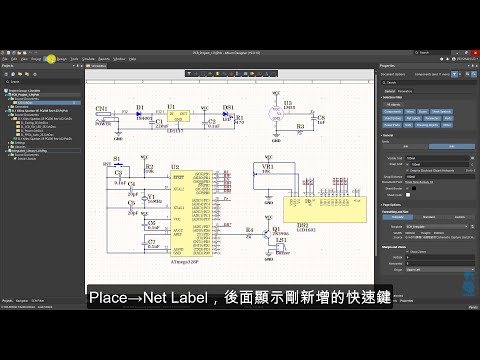
Task: Click the blue filter funnel button in Properties panel
Action: pos(454,74)
